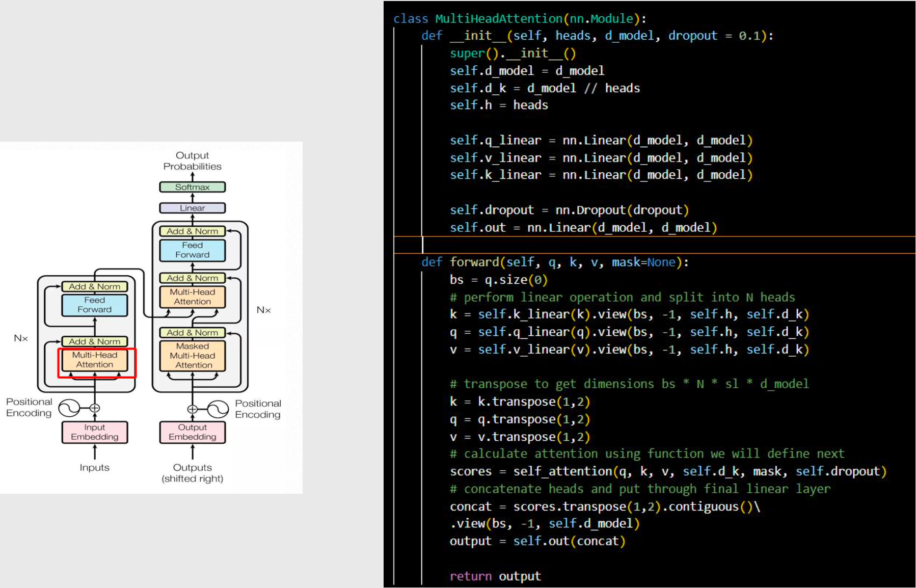Click the 'super().__init__()' line
This screenshot has height=588, width=916.
[x=513, y=53]
